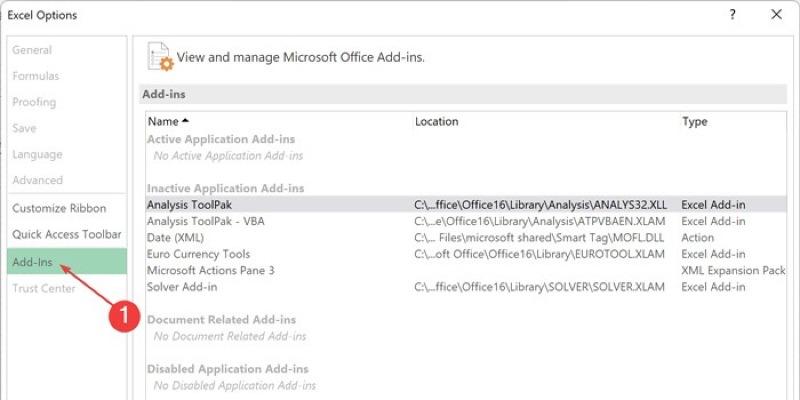Select Euro Currency Tools add-in
Image resolution: width=800 pixels, height=400 pixels.
[466, 254]
